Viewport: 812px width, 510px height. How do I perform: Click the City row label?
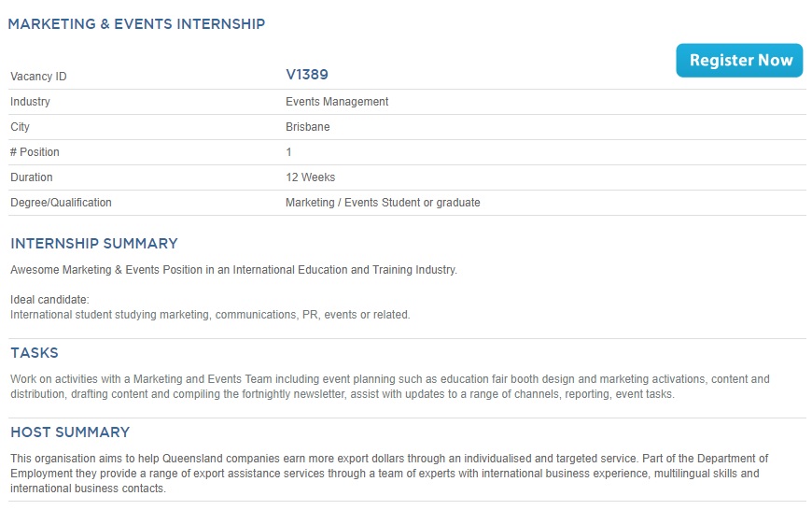tap(20, 127)
